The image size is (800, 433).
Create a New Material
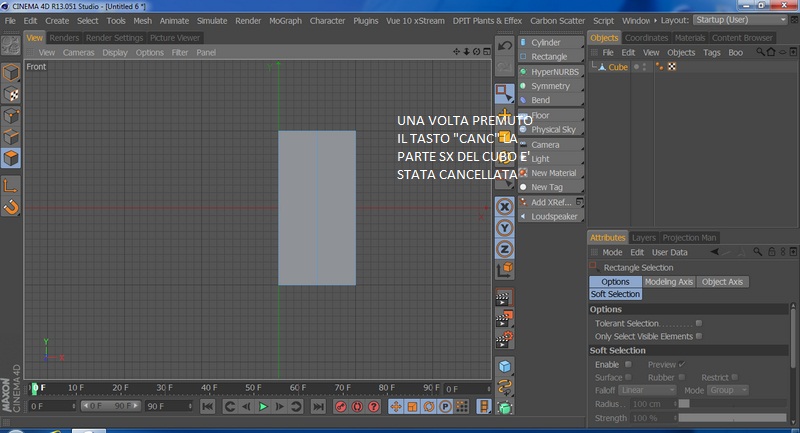click(x=551, y=173)
